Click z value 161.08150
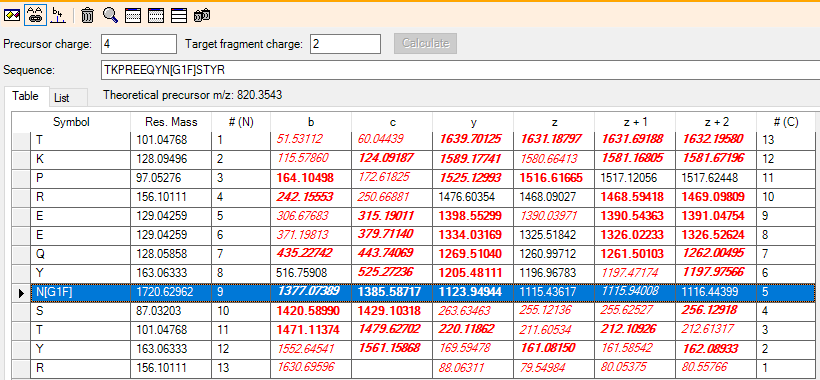 554,349
